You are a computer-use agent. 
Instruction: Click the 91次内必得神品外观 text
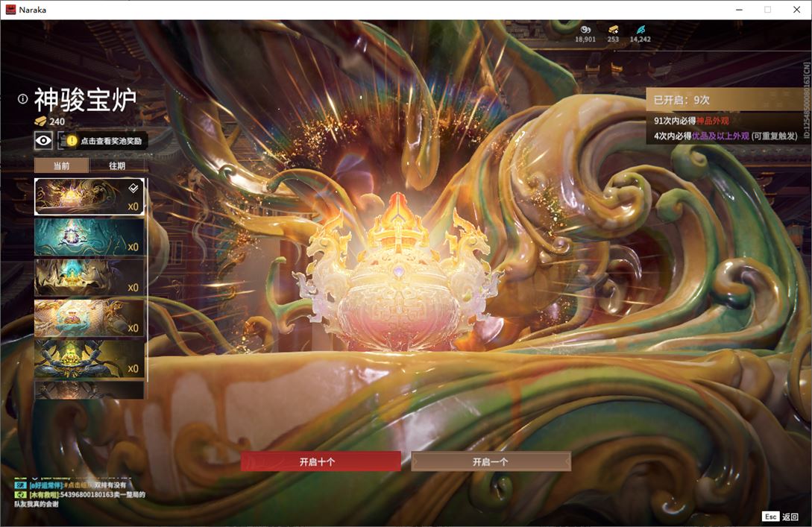pyautogui.click(x=691, y=121)
